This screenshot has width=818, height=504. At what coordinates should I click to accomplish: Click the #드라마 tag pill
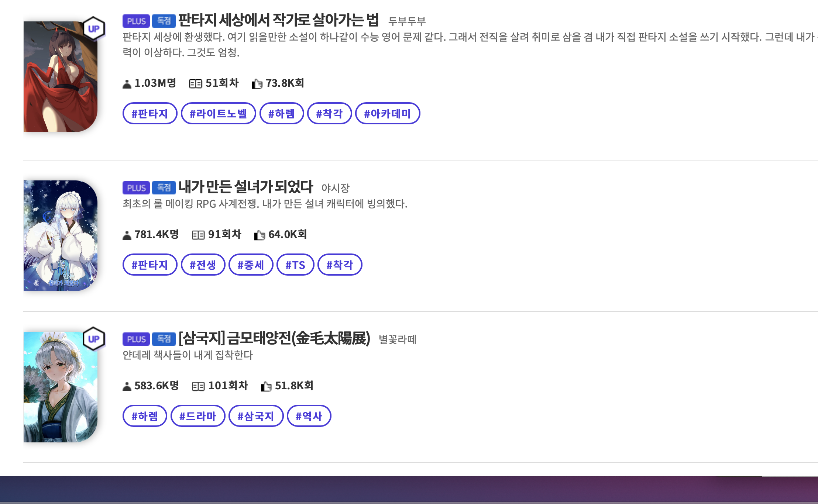[197, 416]
